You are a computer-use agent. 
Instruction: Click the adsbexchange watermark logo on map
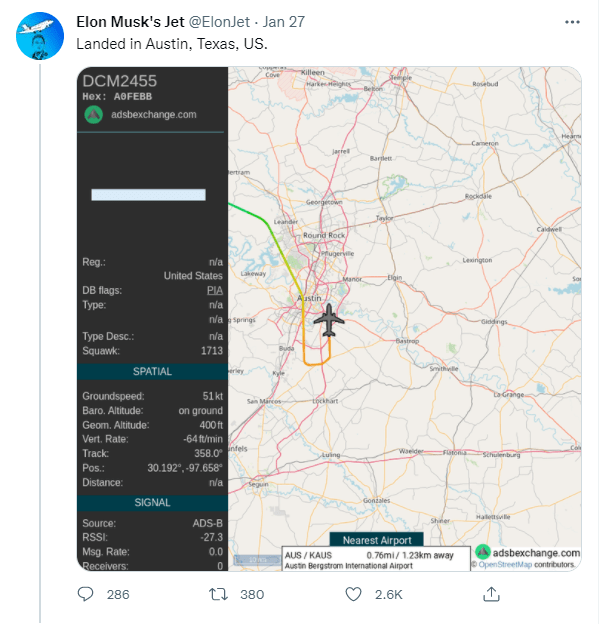[482, 552]
